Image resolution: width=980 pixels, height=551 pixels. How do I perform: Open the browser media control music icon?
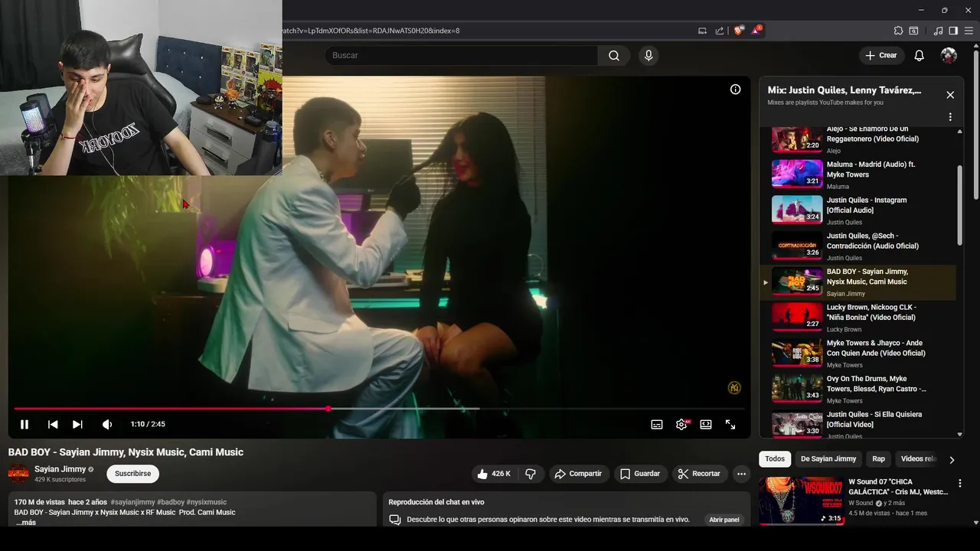939,31
